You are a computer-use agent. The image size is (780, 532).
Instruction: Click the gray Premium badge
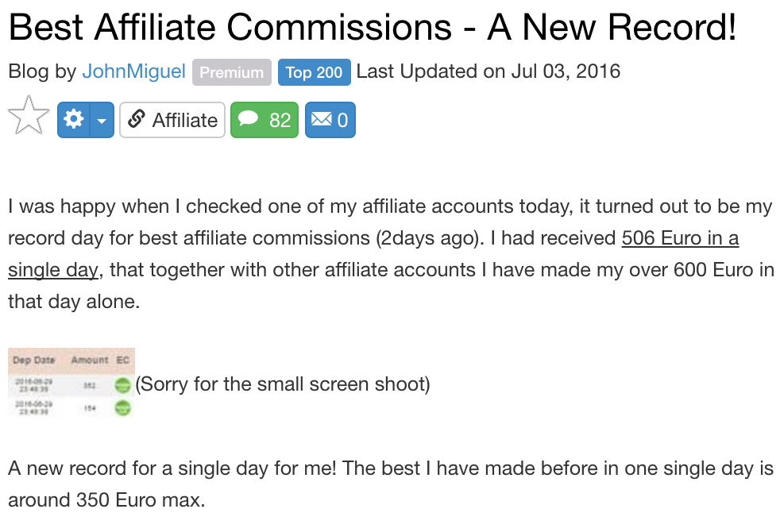(232, 72)
